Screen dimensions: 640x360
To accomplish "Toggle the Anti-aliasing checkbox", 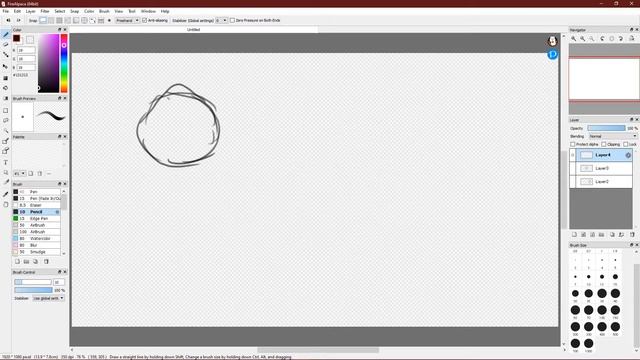I will [144, 20].
